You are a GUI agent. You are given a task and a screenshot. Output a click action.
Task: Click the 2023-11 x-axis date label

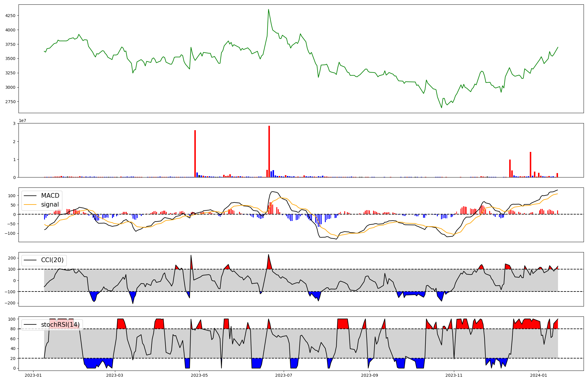[x=454, y=375]
